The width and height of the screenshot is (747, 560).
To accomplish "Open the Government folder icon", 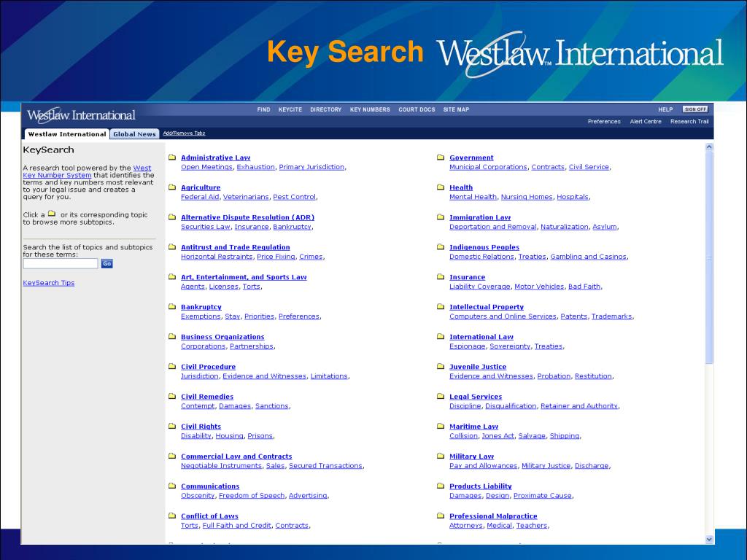I will (441, 157).
